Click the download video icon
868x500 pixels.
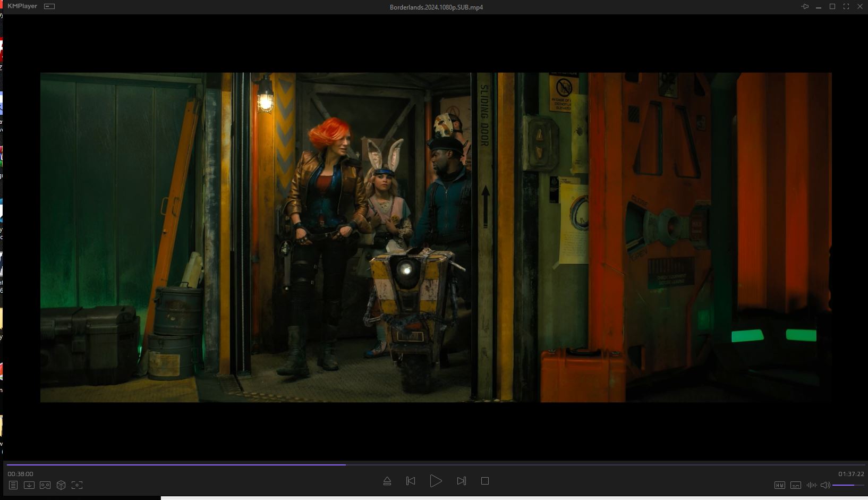(x=29, y=485)
